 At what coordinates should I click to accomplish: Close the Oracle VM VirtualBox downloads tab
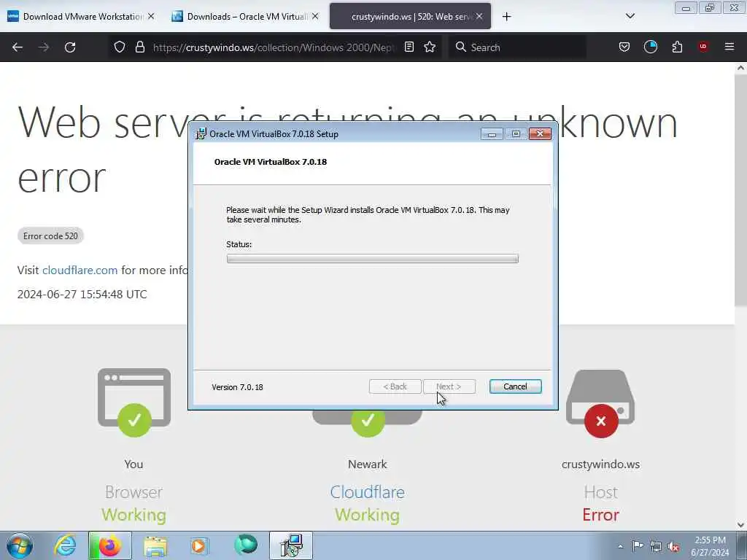pos(315,16)
